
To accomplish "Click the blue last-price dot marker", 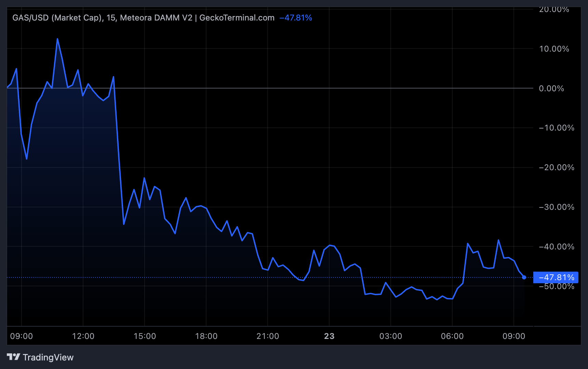I will [x=524, y=277].
